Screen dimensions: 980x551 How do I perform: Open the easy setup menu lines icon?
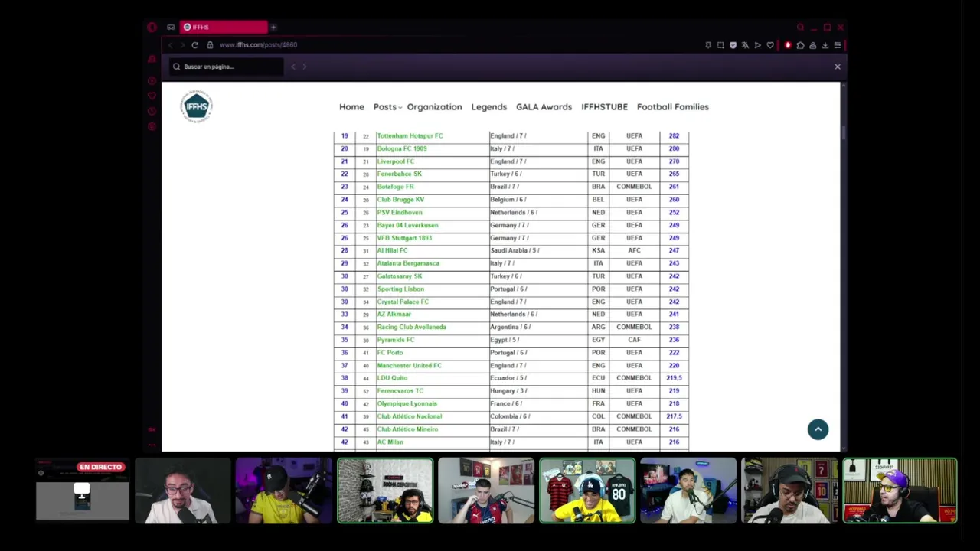click(x=838, y=45)
